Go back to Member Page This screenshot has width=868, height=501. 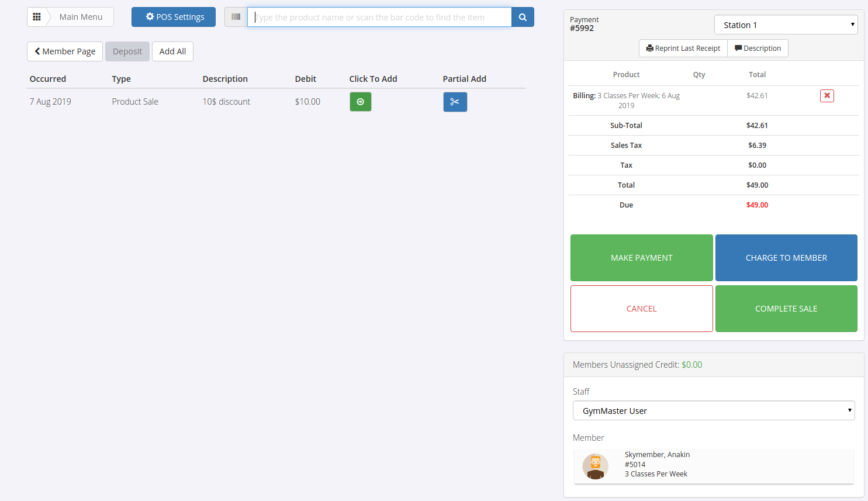[65, 51]
